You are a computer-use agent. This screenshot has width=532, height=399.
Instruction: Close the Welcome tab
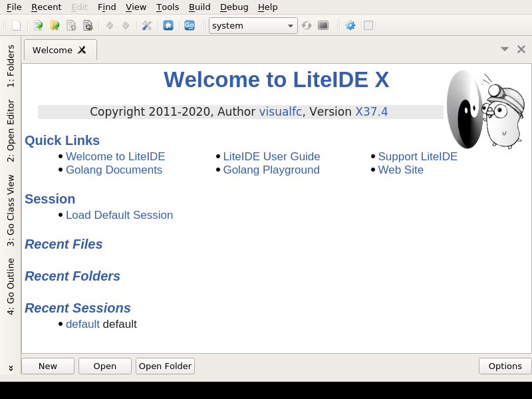[x=82, y=49]
